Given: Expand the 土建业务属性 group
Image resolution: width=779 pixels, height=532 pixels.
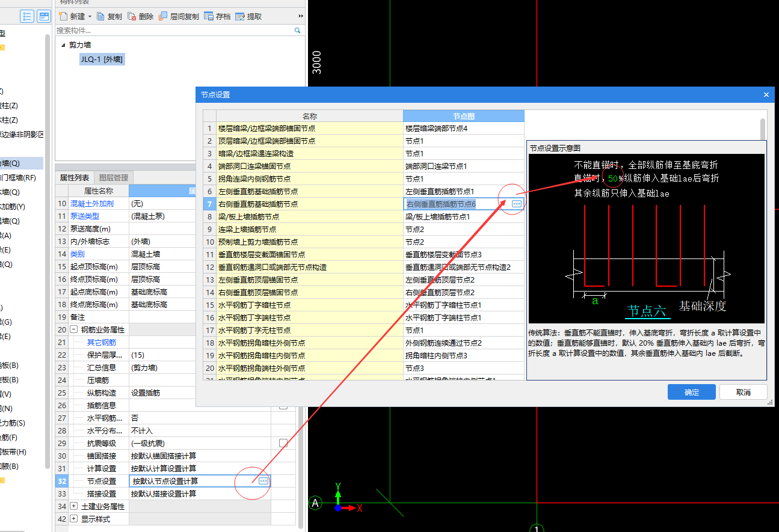Looking at the screenshot, I should 74,506.
